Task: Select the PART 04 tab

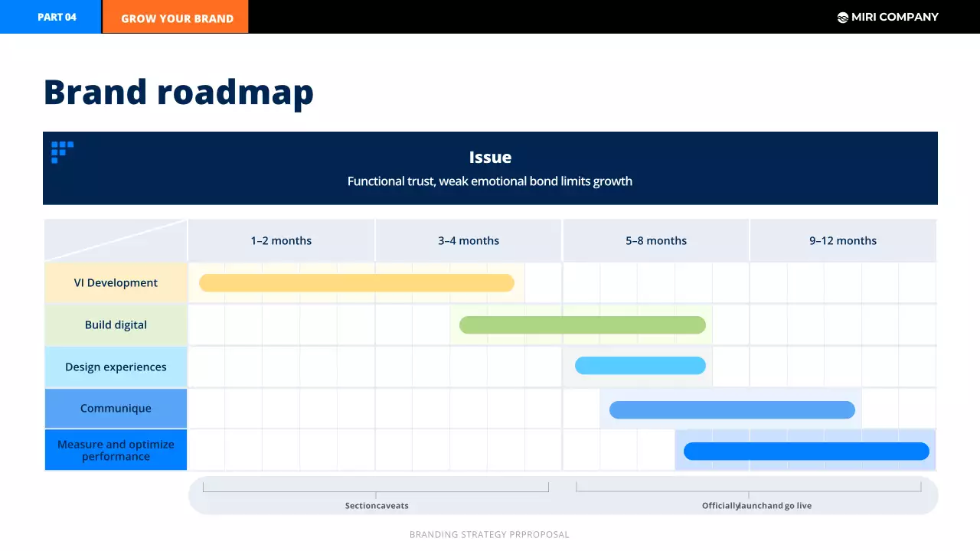Action: [x=57, y=17]
